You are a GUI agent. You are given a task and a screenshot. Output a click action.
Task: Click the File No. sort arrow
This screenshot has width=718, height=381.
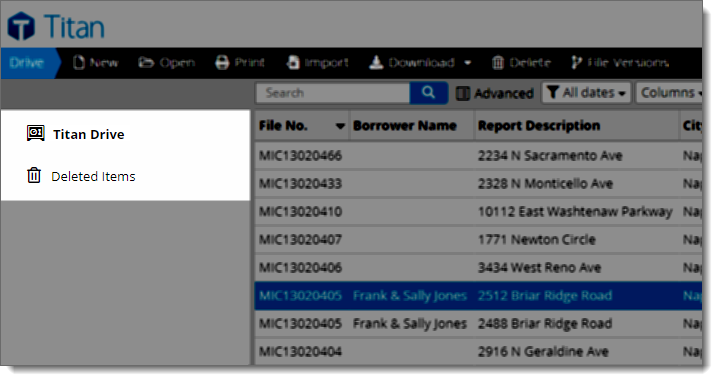click(340, 126)
